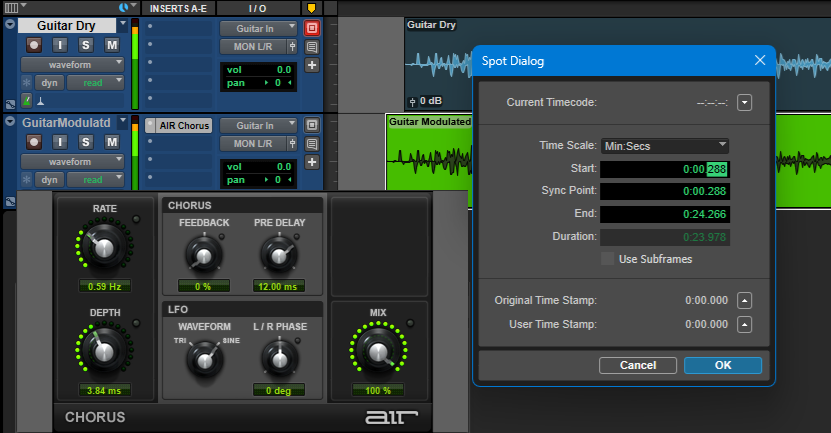Click freeze snowflake icon on Guitar Dry track
The image size is (831, 433).
[26, 83]
